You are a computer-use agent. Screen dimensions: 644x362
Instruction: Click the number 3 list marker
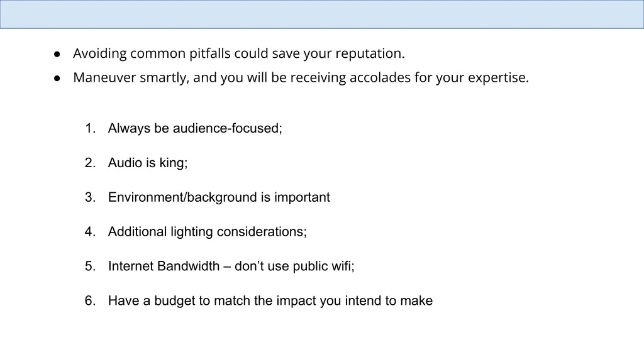click(89, 197)
